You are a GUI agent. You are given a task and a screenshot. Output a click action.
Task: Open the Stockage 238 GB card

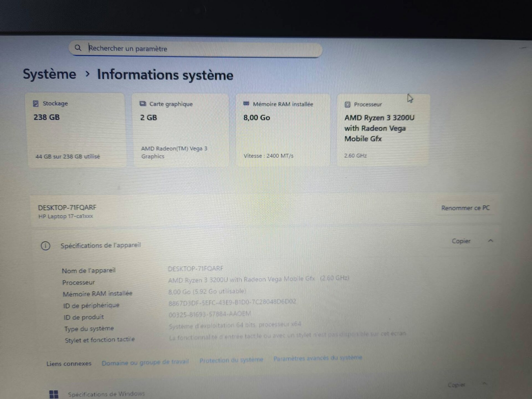click(76, 130)
